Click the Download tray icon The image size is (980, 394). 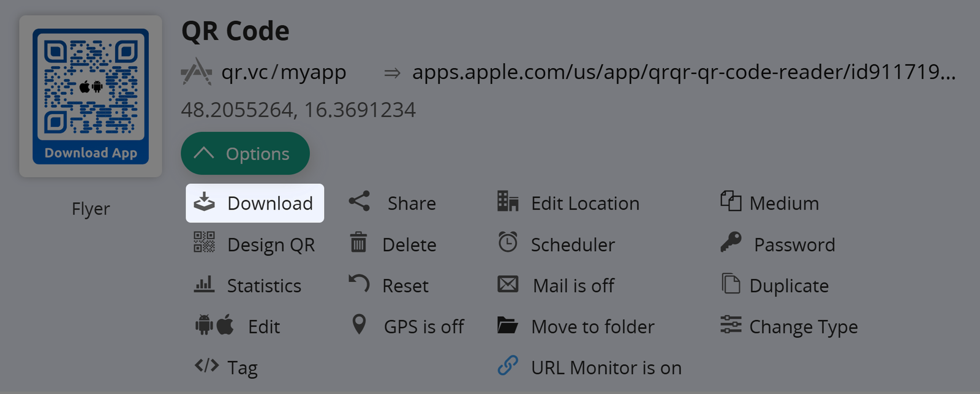pos(204,202)
